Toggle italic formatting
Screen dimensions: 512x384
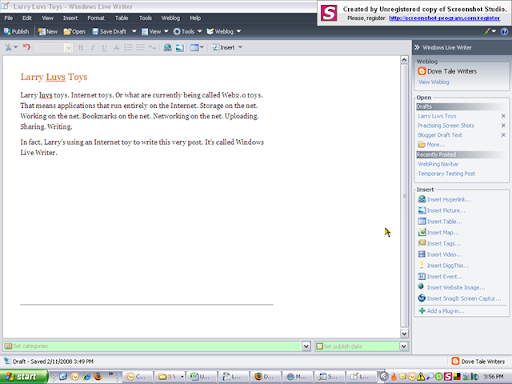click(x=92, y=48)
